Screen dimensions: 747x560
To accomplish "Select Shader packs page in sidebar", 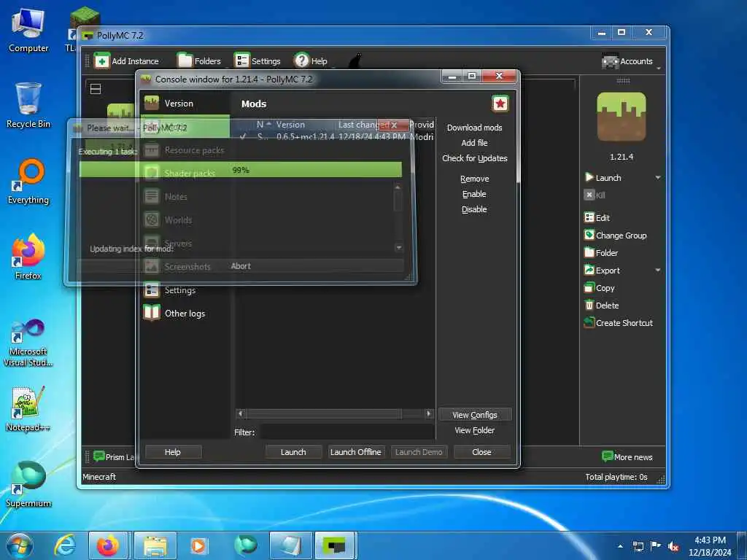I will 185,174.
